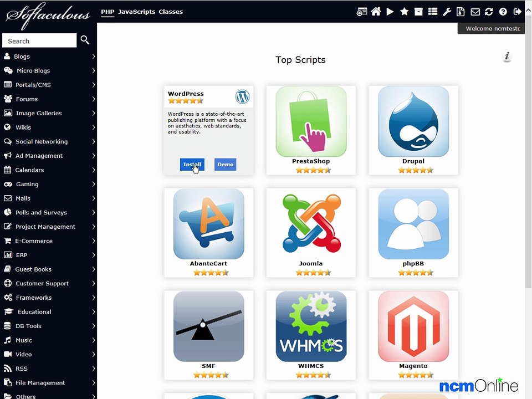Expand the Portals/CMS category chevron

(93, 85)
